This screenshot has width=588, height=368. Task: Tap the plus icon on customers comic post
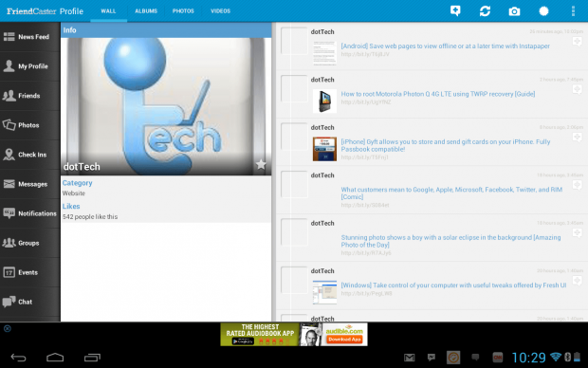click(x=578, y=185)
